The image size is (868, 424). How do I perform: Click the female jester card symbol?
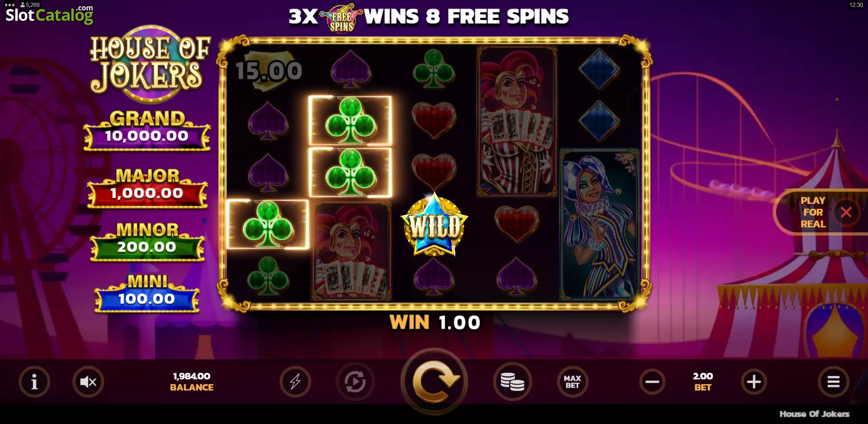coord(599,224)
